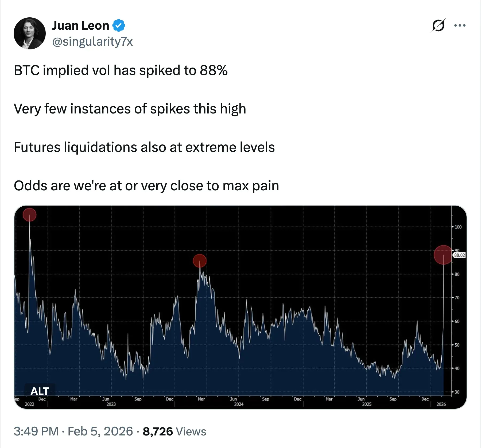Open Juan Leon's profile avatar
Image resolution: width=481 pixels, height=448 pixels.
coord(30,33)
